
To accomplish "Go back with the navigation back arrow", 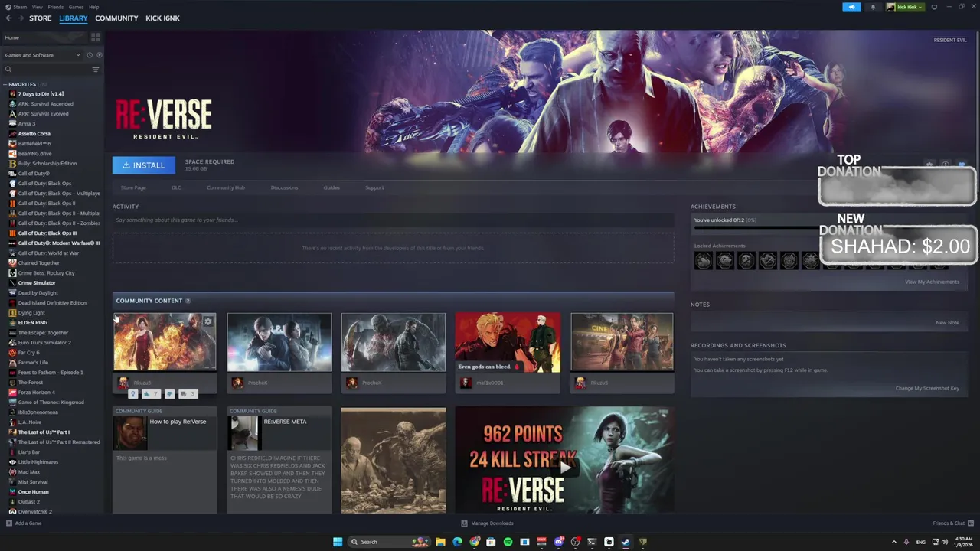I will (8, 18).
